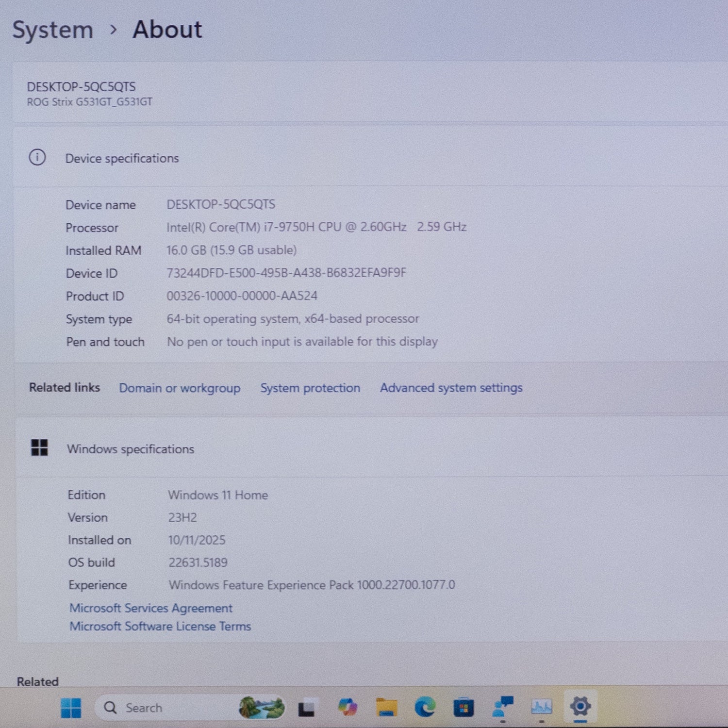Launch Copilot from the taskbar
This screenshot has width=728, height=728.
click(347, 707)
